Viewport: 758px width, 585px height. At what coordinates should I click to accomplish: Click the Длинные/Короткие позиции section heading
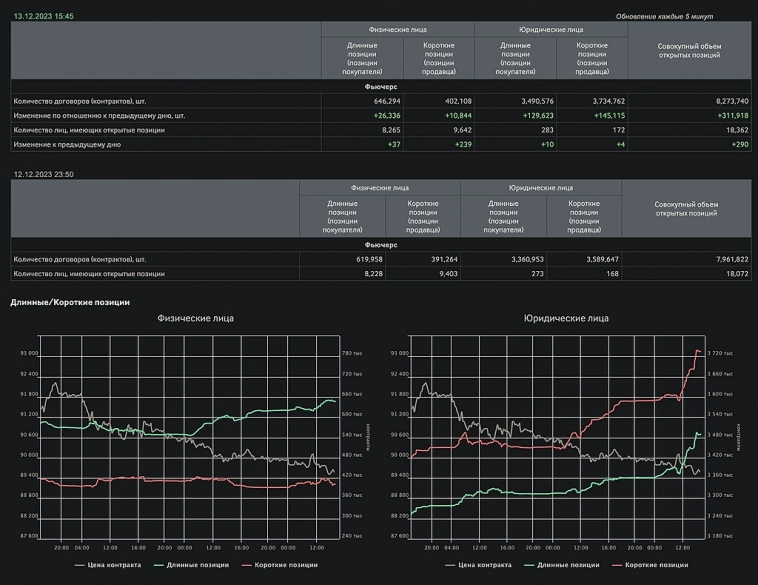tap(69, 302)
